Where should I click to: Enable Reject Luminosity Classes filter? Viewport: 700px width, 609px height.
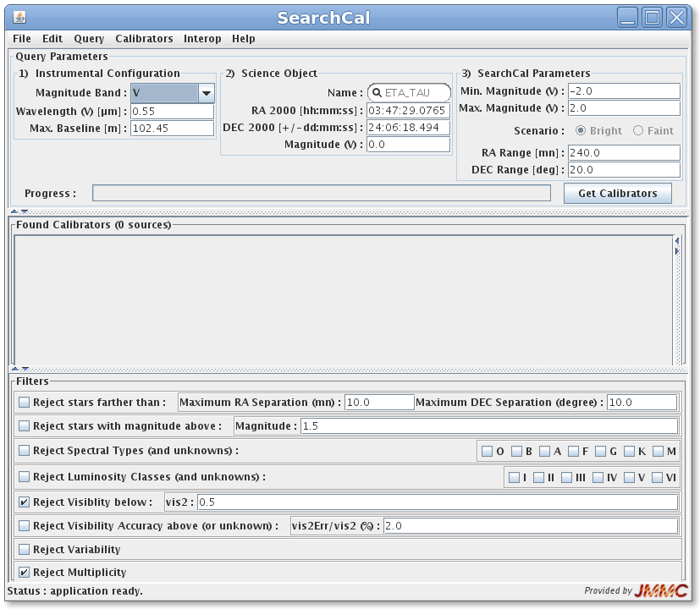(24, 476)
